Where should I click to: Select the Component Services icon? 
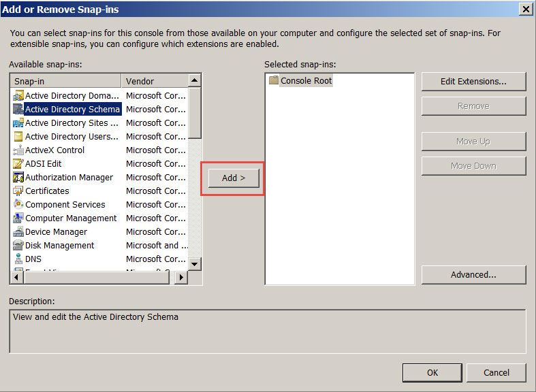[18, 205]
